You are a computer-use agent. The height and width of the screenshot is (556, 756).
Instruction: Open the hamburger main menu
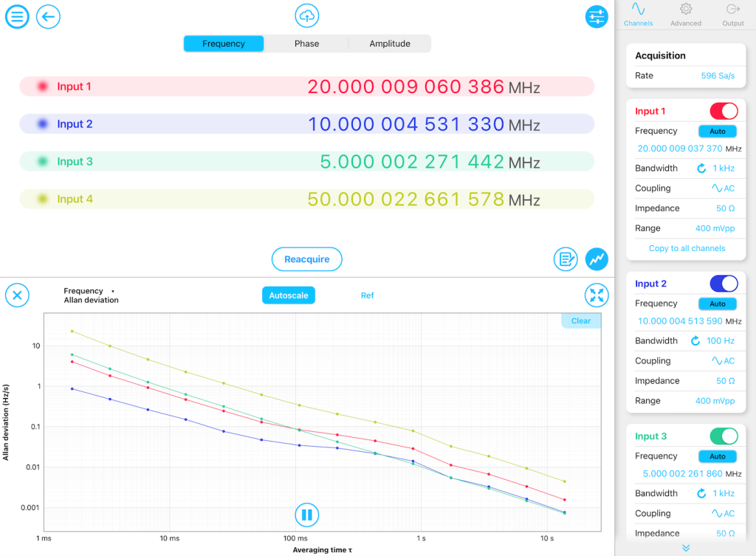[17, 16]
